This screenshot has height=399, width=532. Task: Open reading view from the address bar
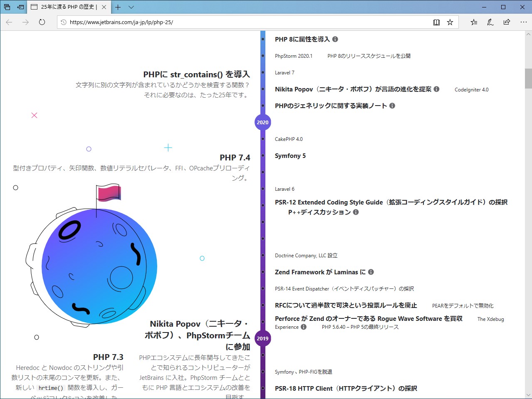437,22
